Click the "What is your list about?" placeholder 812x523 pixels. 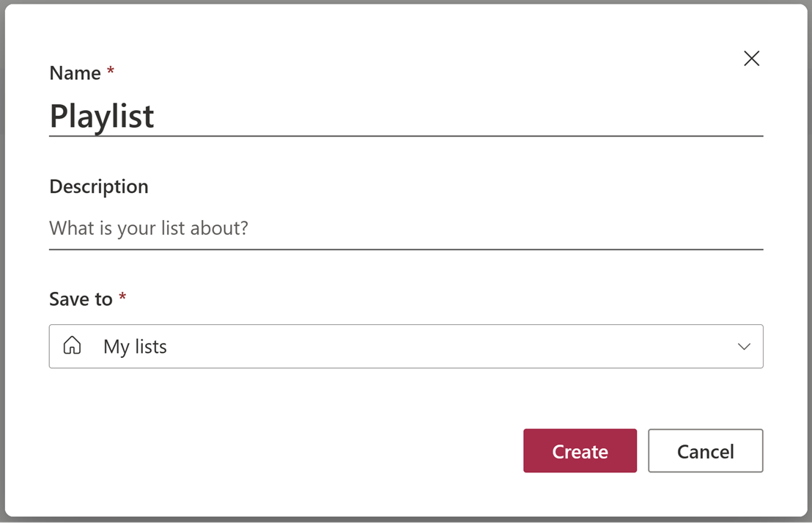coord(149,228)
